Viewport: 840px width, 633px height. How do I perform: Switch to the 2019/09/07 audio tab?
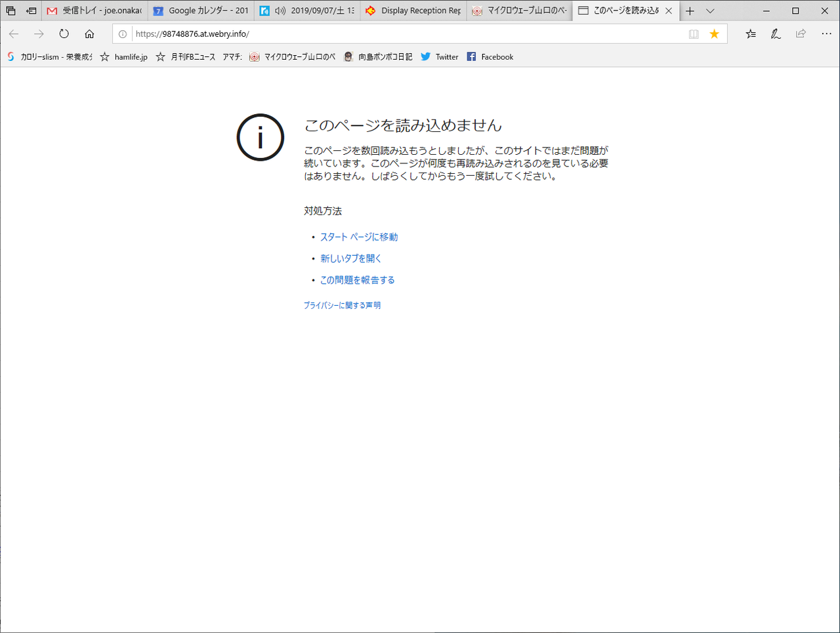point(307,10)
